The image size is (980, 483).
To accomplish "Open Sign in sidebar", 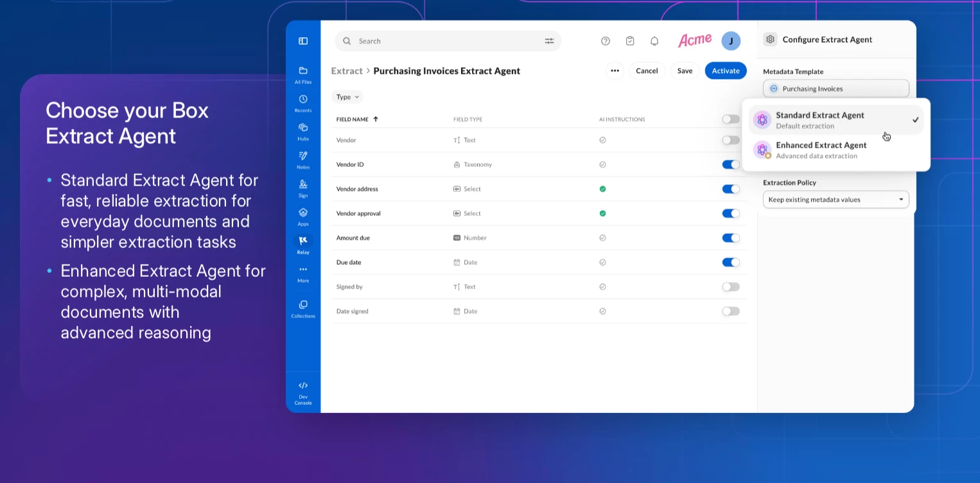I will tap(303, 188).
